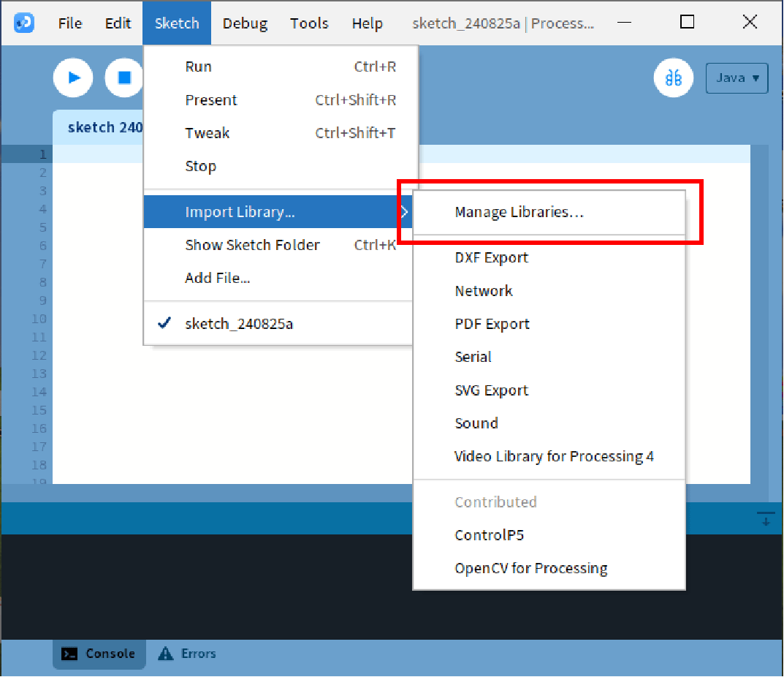Viewport: 784px width, 677px height.
Task: Click the Run play button
Action: (73, 77)
